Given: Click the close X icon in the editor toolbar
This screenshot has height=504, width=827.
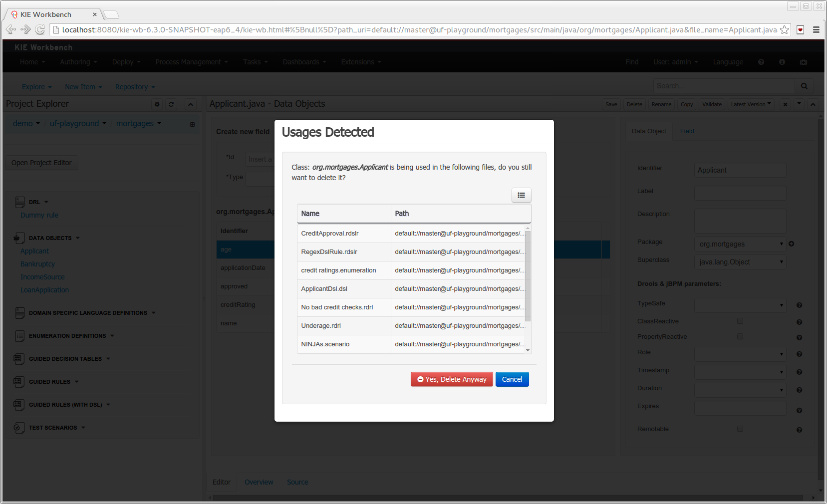Looking at the screenshot, I should click(x=785, y=104).
